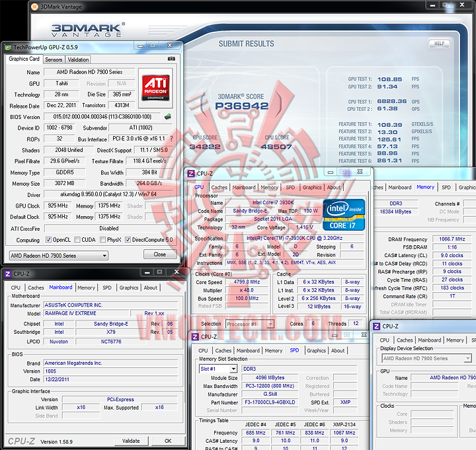
Task: Click the BIOS Version field in GPU-Z
Action: 102,117
